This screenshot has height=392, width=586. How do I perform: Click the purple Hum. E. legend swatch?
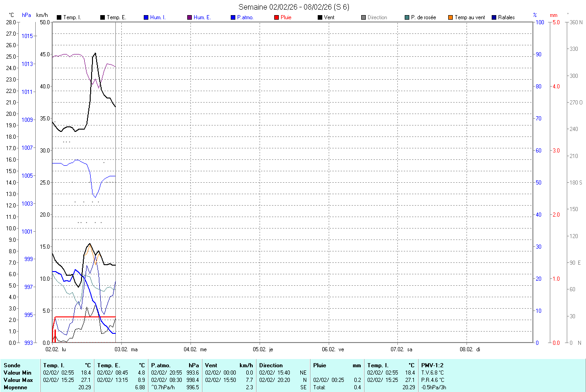tap(190, 17)
